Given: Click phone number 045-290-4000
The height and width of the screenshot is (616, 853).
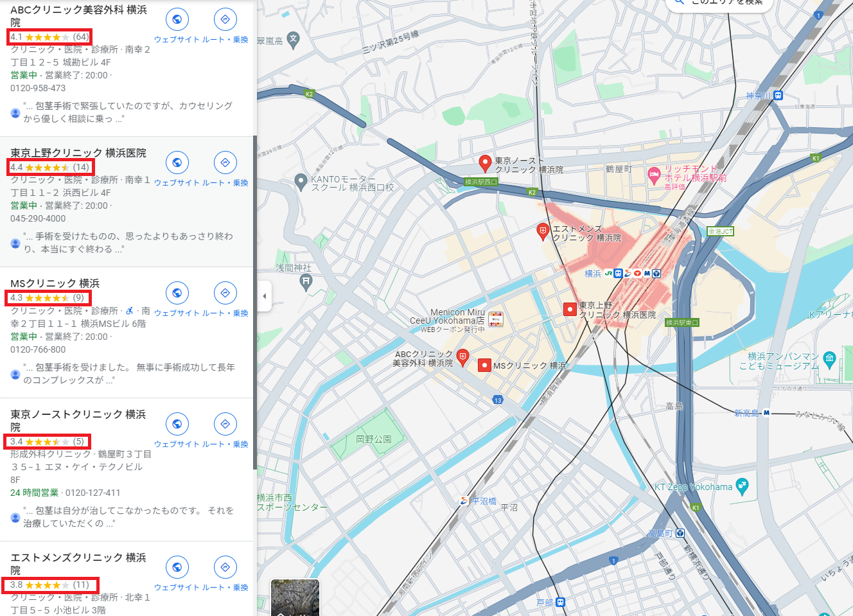Looking at the screenshot, I should [38, 219].
